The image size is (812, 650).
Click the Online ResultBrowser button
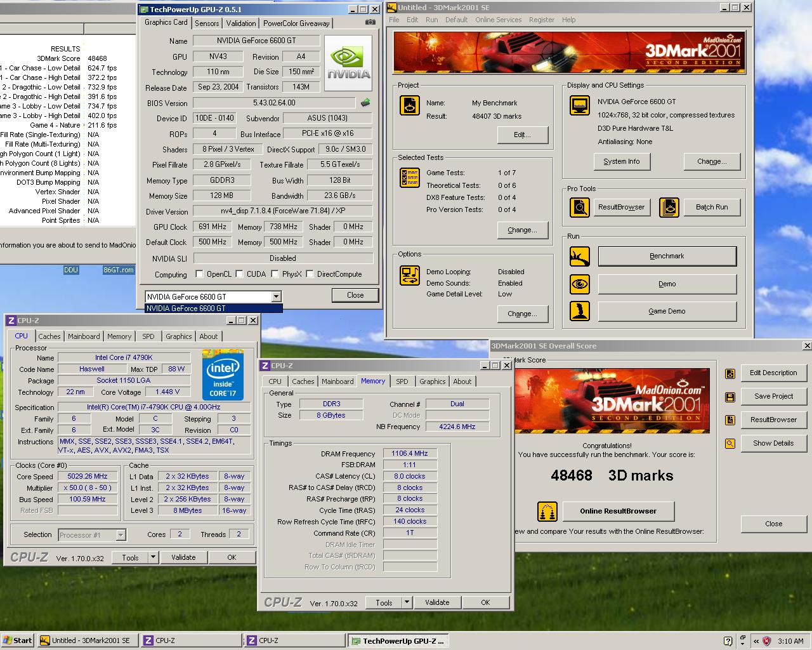click(618, 511)
